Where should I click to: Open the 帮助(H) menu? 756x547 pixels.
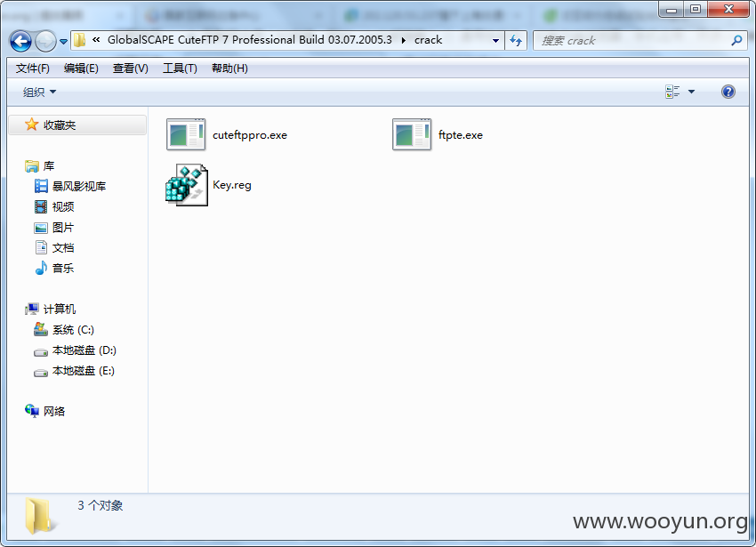[229, 68]
